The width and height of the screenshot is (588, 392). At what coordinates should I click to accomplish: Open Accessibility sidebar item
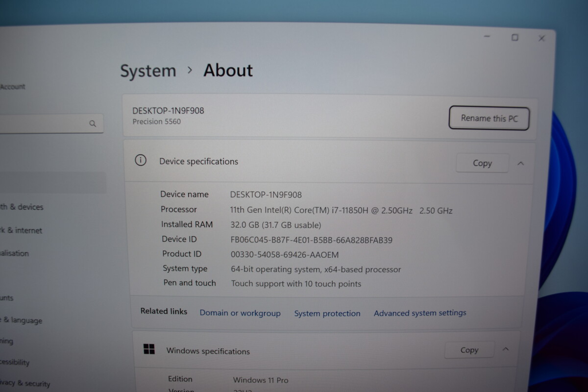(x=15, y=363)
